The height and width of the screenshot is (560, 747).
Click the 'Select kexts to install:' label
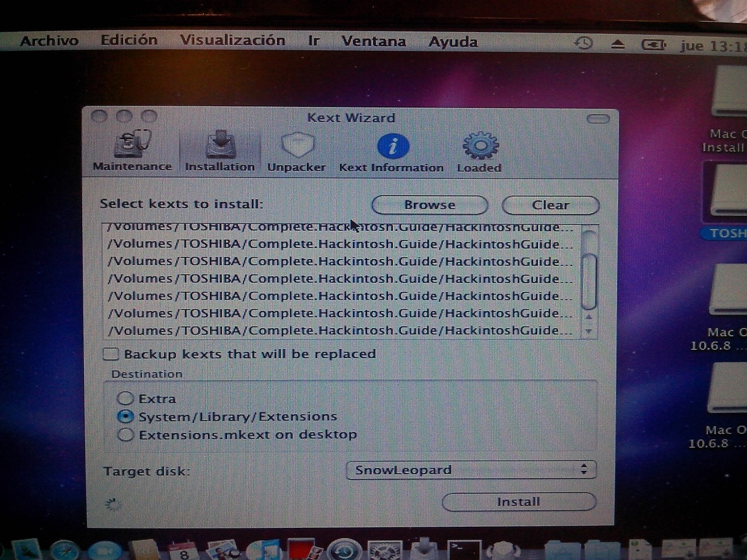[x=181, y=204]
